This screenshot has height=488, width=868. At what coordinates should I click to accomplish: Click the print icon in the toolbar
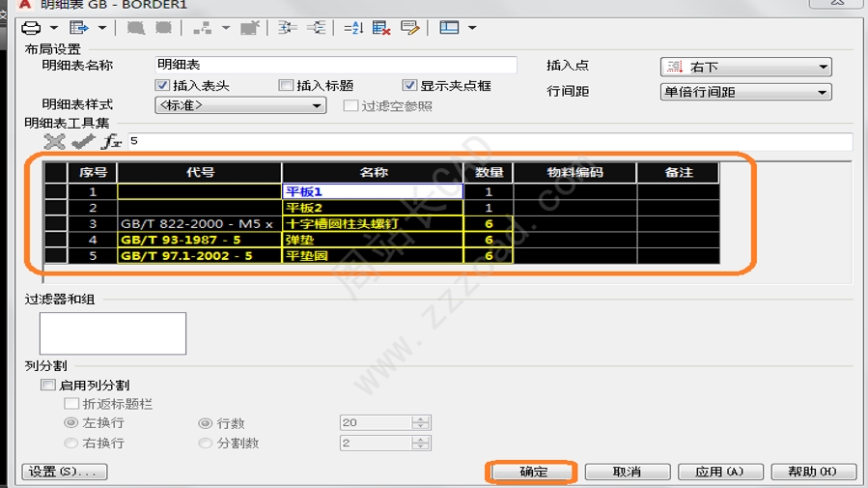click(x=32, y=28)
